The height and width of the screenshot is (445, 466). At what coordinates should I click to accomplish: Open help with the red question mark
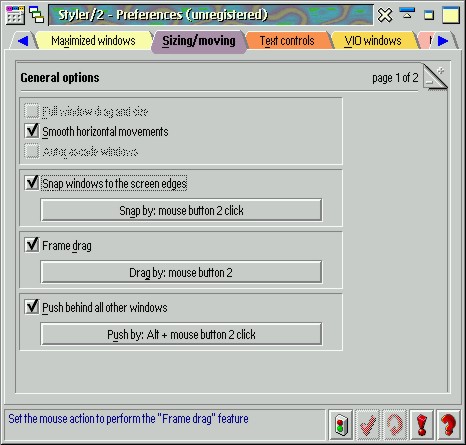448,425
